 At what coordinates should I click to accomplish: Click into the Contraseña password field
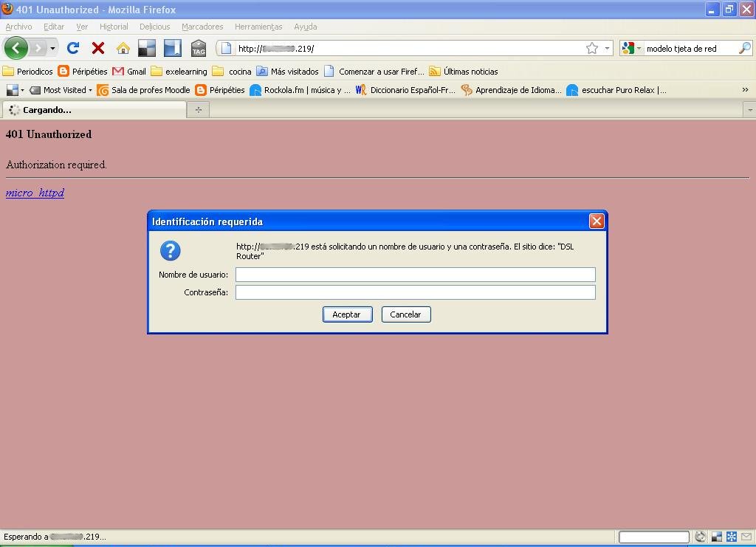[x=415, y=292]
